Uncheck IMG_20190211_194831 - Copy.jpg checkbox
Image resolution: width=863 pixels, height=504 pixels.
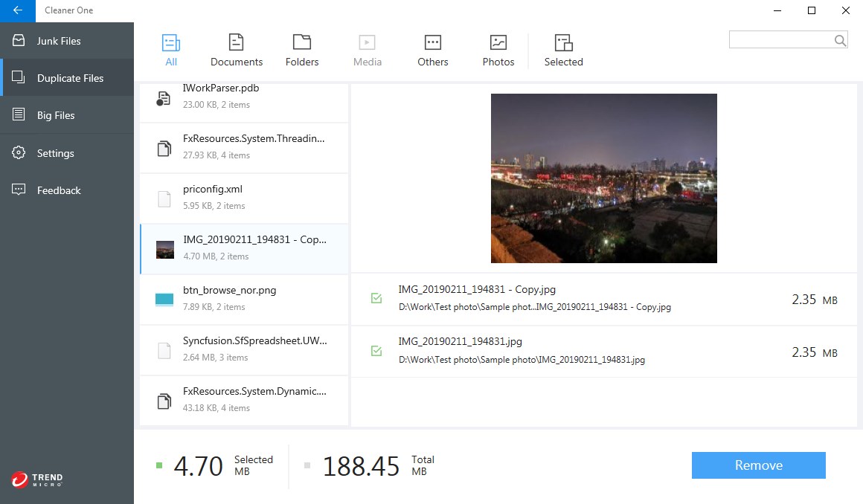(376, 298)
